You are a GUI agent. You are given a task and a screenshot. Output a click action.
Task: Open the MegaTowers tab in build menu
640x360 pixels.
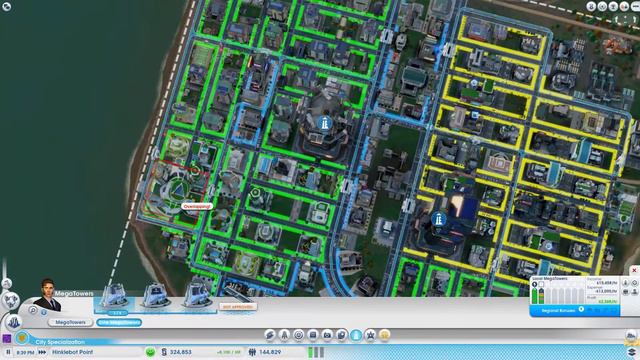pos(71,322)
